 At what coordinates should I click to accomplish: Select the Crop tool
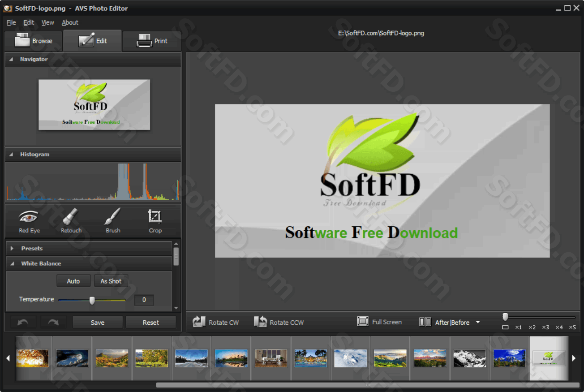[155, 221]
